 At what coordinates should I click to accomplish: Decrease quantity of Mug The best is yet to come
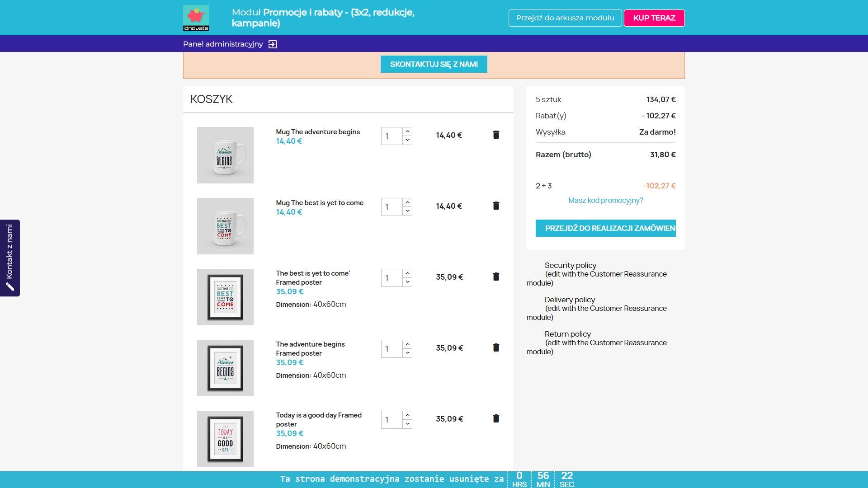click(x=407, y=211)
